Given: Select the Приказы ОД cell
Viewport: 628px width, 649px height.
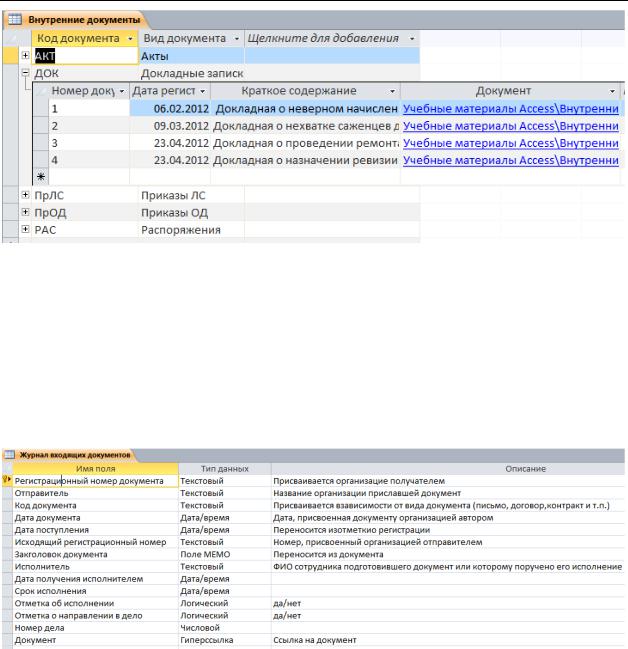Looking at the screenshot, I should click(192, 213).
